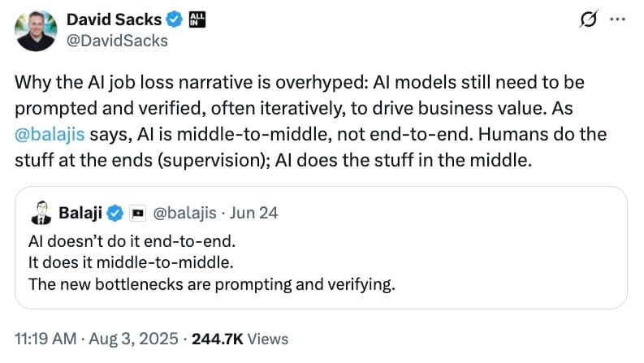644x363 pixels.
Task: Click the Aug 3, 2025 date
Action: [133, 339]
